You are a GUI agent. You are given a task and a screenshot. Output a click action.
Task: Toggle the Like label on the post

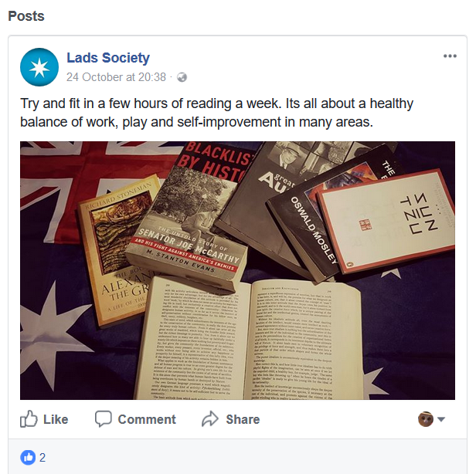[x=56, y=419]
